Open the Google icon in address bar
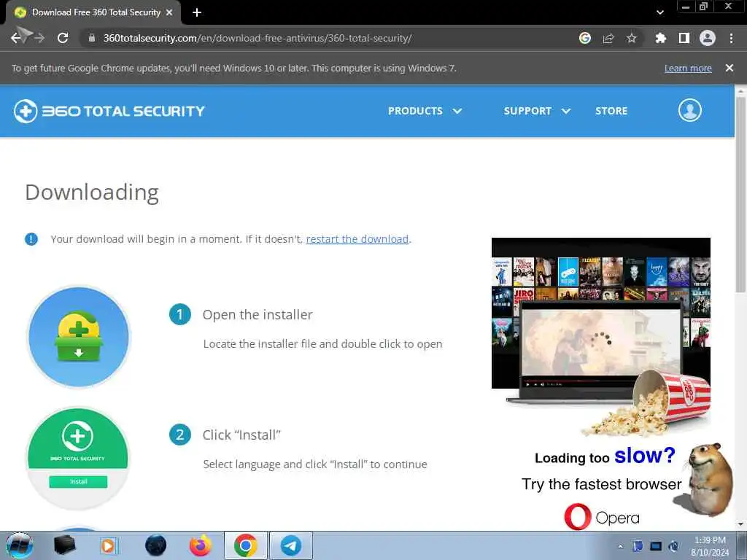Image resolution: width=747 pixels, height=560 pixels. coord(585,38)
